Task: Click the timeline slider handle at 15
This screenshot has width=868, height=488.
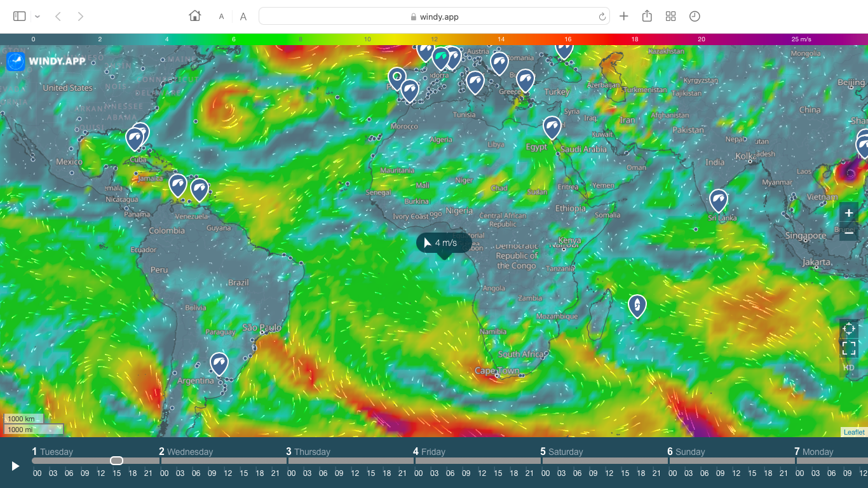Action: pyautogui.click(x=116, y=460)
